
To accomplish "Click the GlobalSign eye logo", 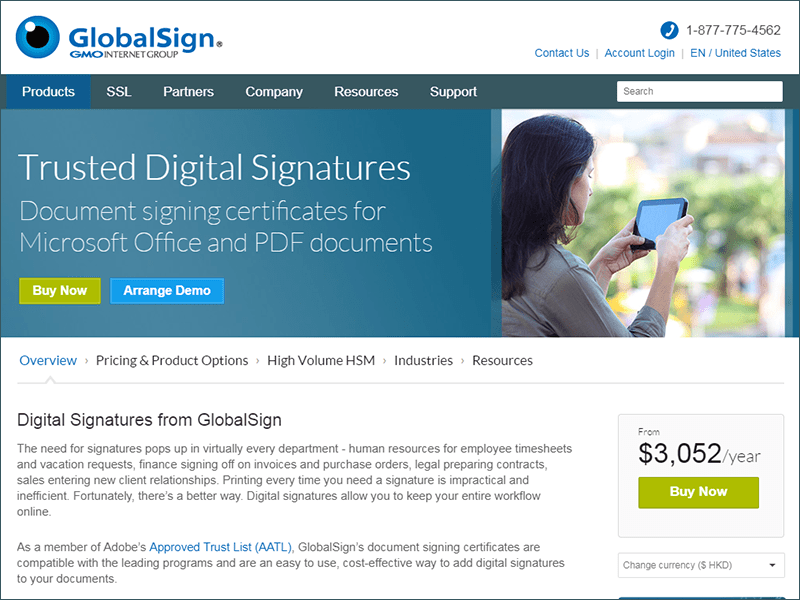I will pos(38,37).
